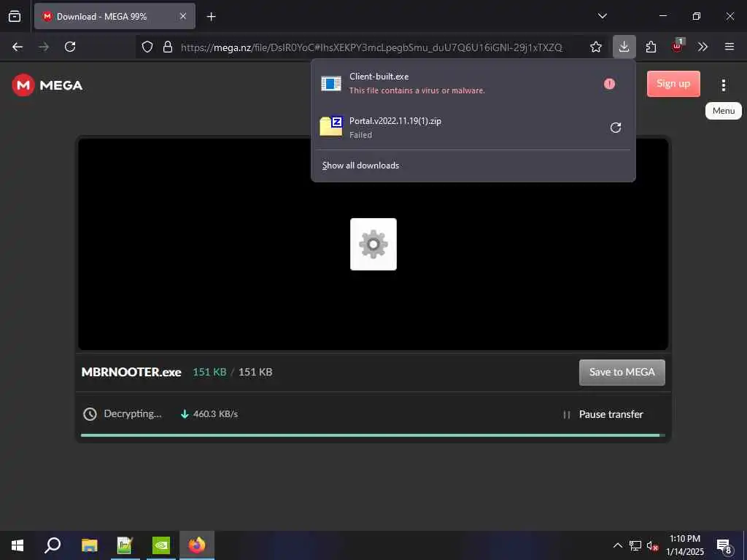Bookmark this page with star icon
Viewport: 747px width, 560px height.
595,47
